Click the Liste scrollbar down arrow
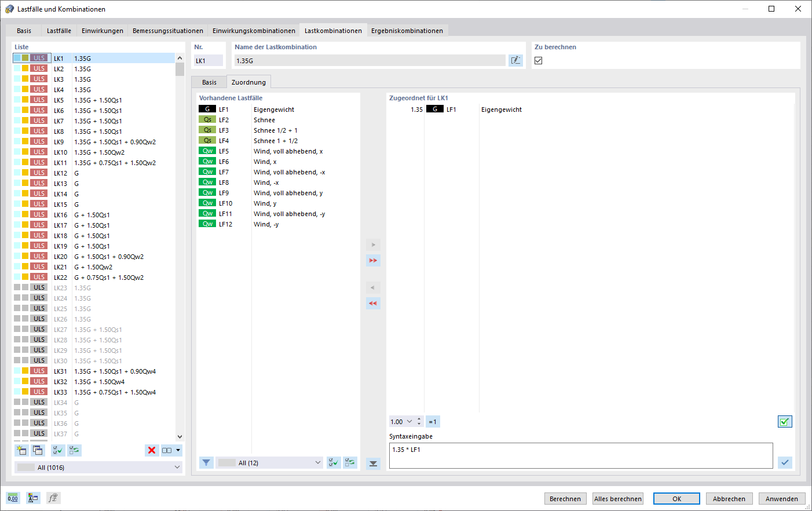The height and width of the screenshot is (511, 812). pyautogui.click(x=180, y=437)
